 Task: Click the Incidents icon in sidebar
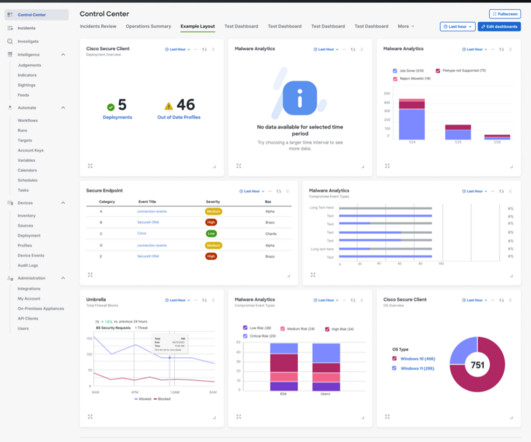coord(10,28)
